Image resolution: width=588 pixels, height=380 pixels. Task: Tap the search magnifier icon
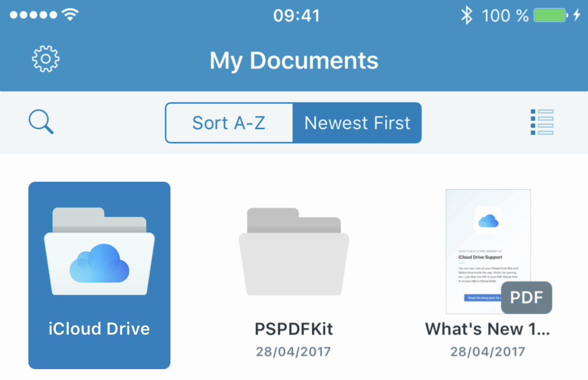[41, 122]
